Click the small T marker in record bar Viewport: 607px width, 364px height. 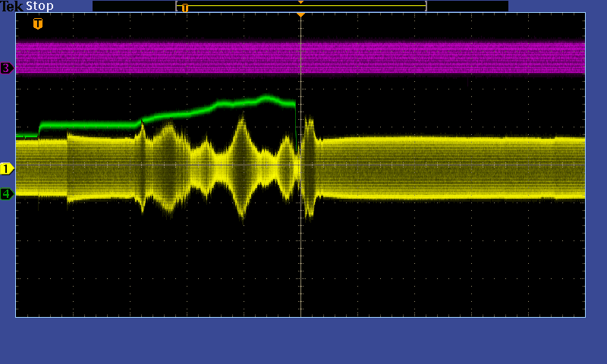click(x=184, y=8)
